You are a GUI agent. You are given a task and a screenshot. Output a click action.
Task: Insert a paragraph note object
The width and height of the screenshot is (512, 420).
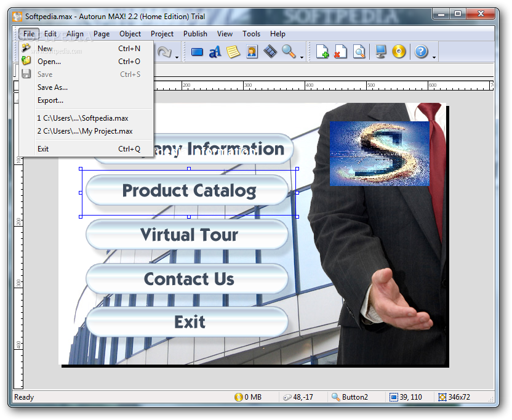(x=233, y=52)
